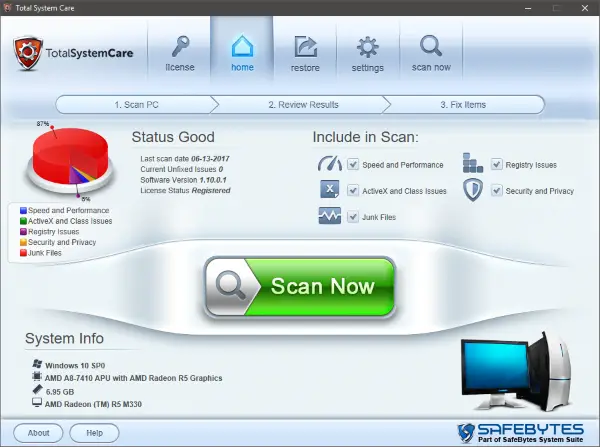Open the Help button
The image size is (600, 447).
94,433
